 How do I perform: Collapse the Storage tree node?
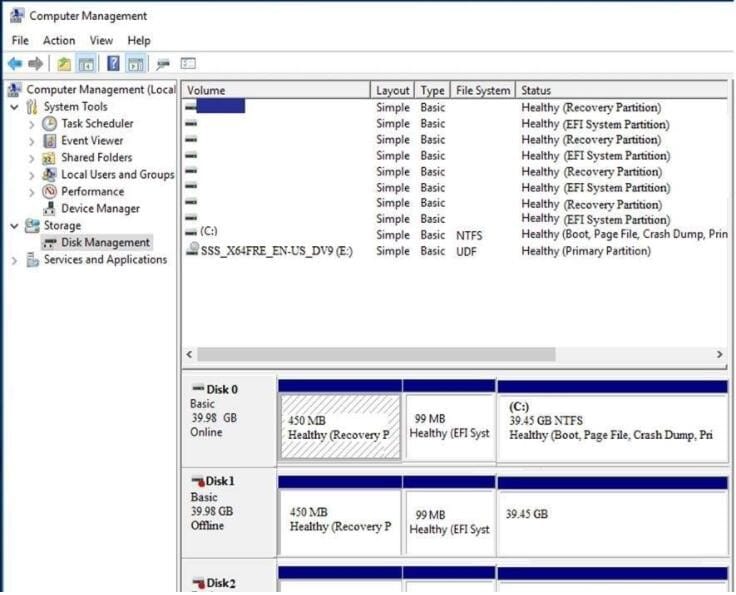(14, 226)
